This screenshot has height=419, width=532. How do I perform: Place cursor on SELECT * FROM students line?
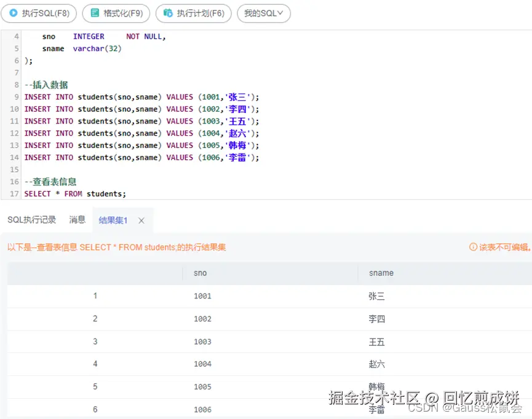tap(75, 194)
